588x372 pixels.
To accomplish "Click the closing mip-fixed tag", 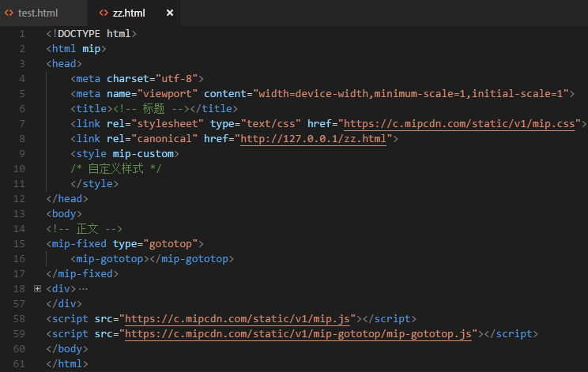I will (82, 273).
